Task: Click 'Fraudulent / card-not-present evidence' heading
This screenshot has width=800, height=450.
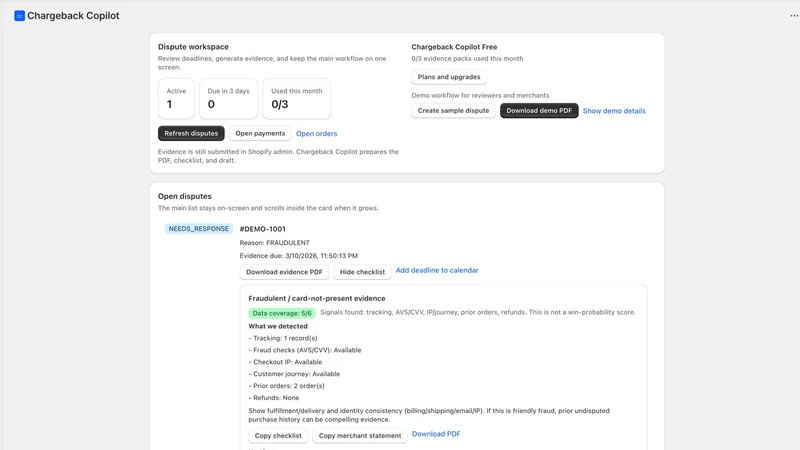Action: pos(317,298)
